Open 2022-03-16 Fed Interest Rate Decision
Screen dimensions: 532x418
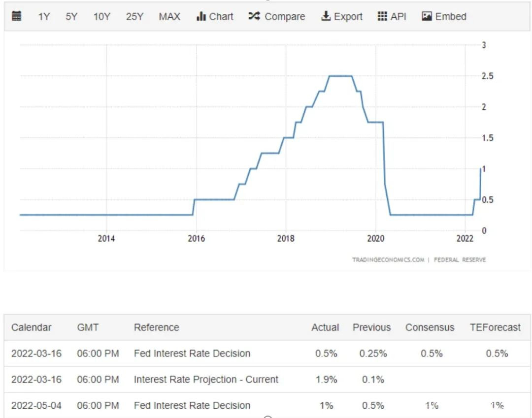[192, 354]
